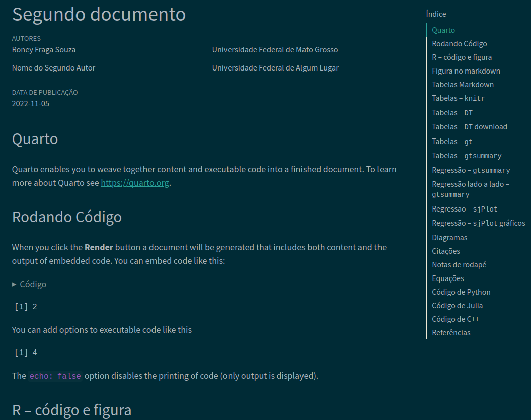Click the 'Índice' sidebar title
Screen dimensions: 531x420
[436, 14]
